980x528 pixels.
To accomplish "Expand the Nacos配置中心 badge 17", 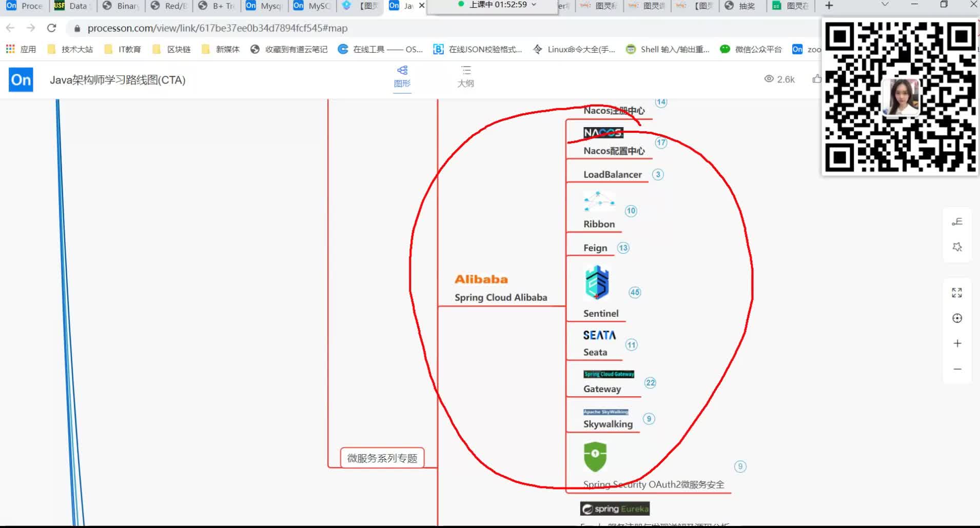I will click(661, 143).
